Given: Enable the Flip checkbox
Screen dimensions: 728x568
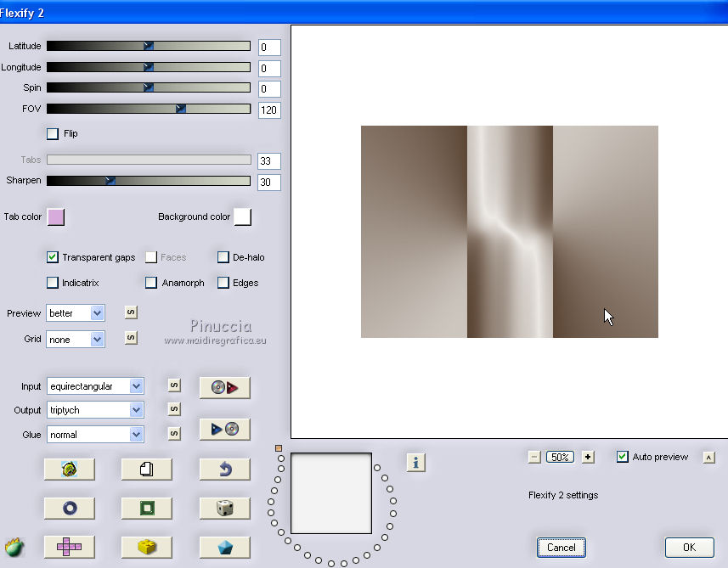Looking at the screenshot, I should click(x=53, y=133).
